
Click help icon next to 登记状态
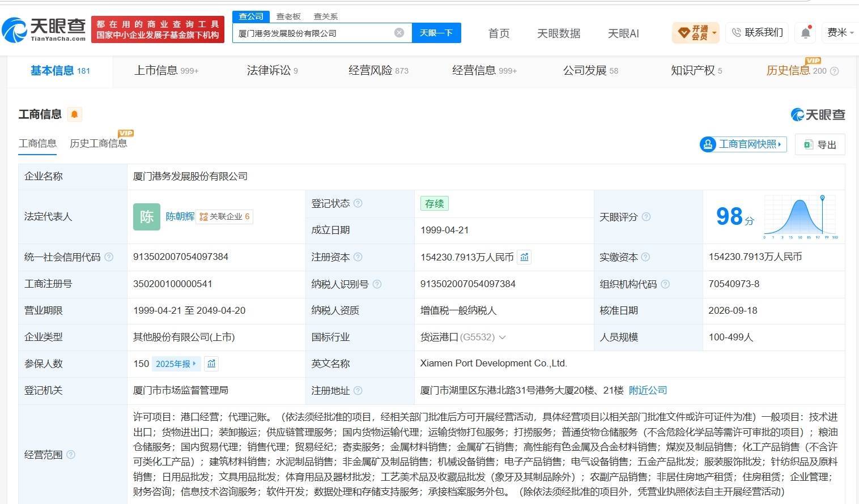[358, 203]
